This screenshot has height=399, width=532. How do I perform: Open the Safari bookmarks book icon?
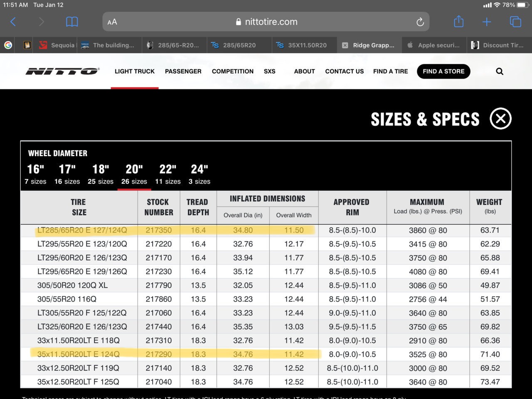click(72, 22)
